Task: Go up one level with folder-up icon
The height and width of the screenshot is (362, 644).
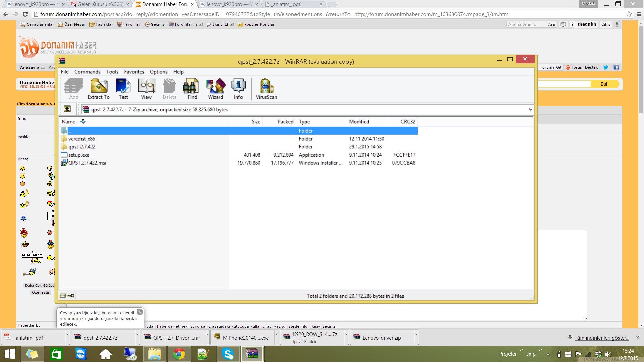Action: [x=67, y=109]
